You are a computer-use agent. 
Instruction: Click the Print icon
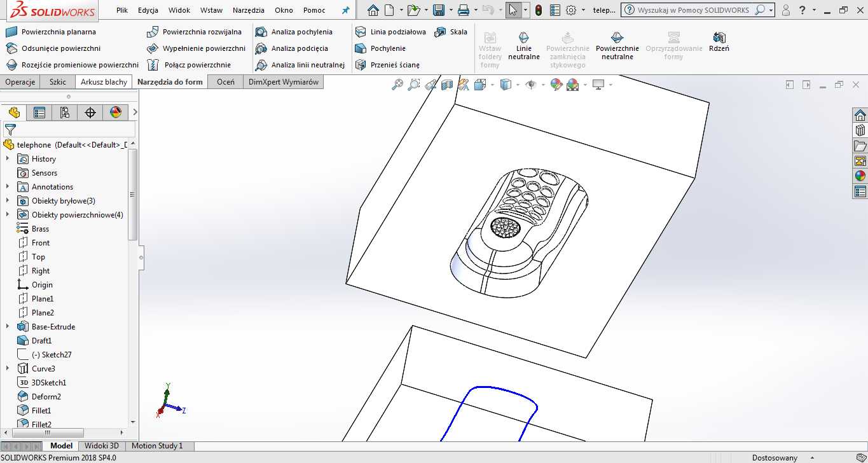pyautogui.click(x=464, y=10)
